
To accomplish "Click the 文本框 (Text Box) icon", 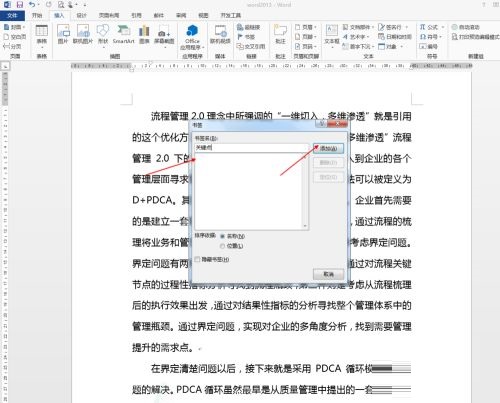I will pos(332,35).
